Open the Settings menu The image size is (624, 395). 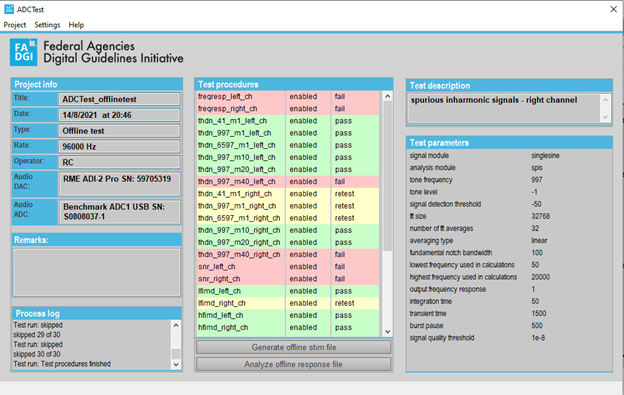point(47,25)
